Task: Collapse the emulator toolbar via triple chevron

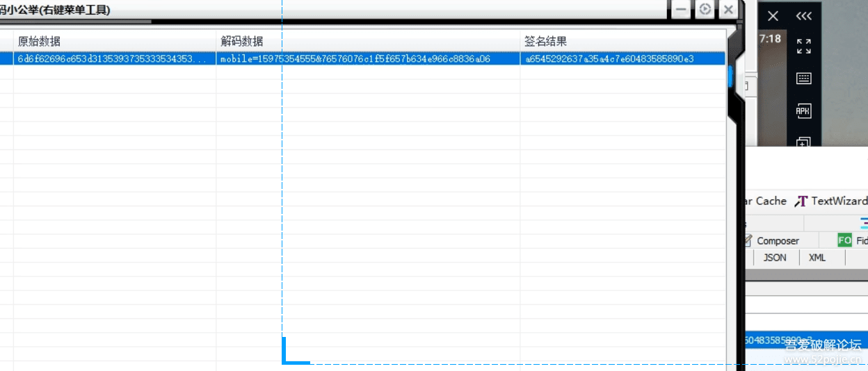Action: tap(804, 16)
